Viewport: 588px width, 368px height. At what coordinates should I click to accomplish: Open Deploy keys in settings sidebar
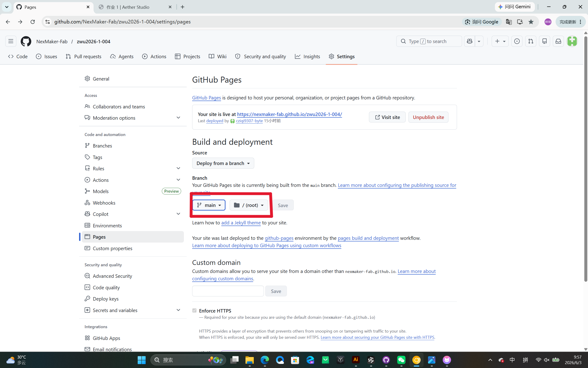133,298
